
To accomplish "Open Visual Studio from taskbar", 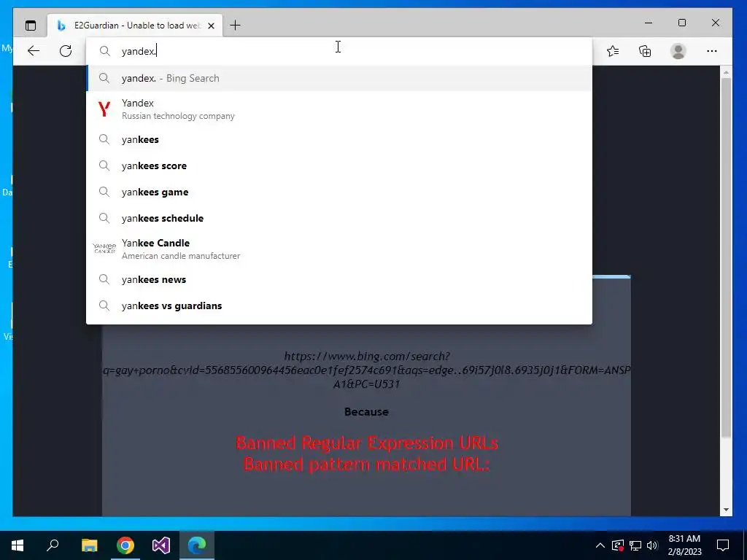I will coord(161,545).
